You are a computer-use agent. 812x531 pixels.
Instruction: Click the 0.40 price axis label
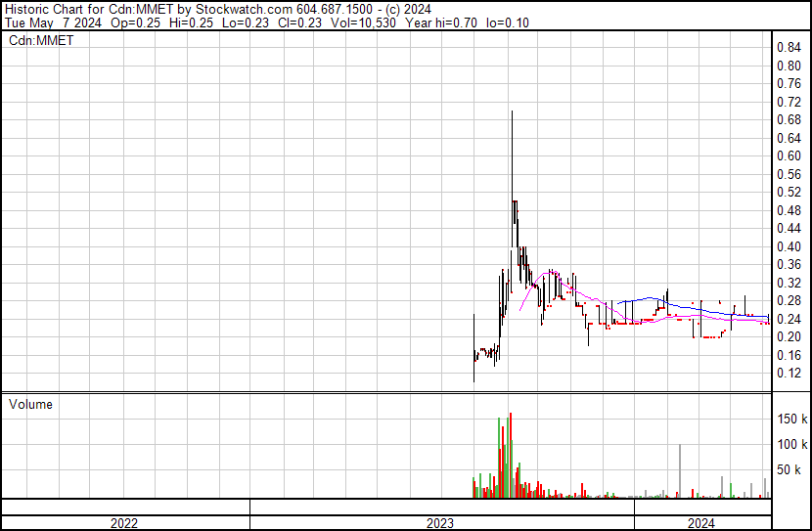point(789,246)
